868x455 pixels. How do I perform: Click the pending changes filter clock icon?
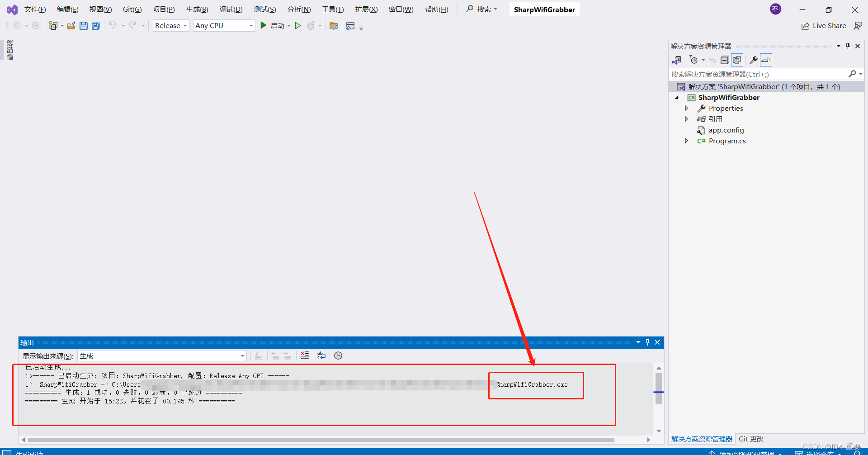tap(694, 60)
